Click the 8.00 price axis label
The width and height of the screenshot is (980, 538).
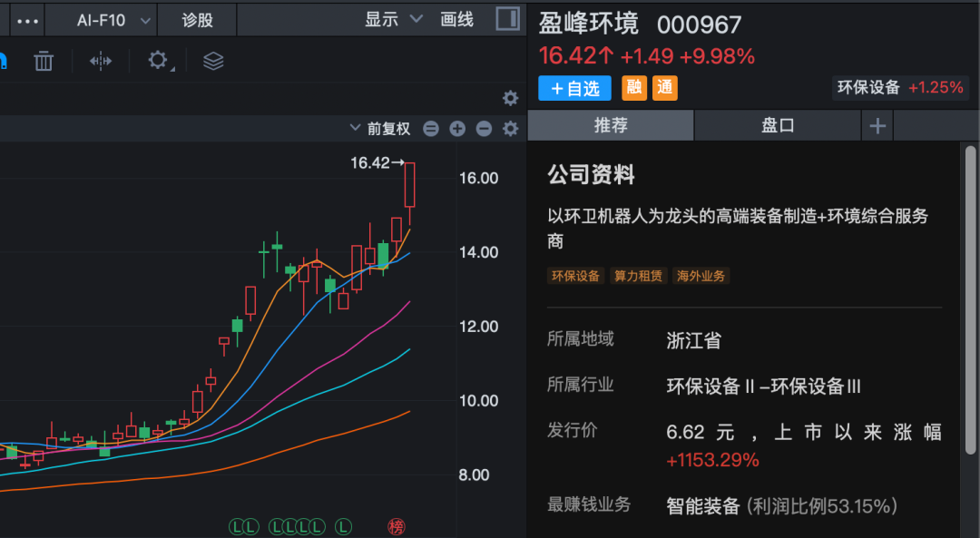pos(474,474)
